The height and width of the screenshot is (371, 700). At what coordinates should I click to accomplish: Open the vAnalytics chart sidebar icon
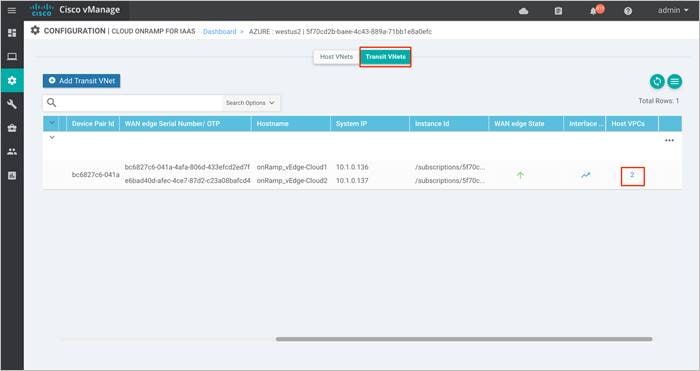coord(12,175)
